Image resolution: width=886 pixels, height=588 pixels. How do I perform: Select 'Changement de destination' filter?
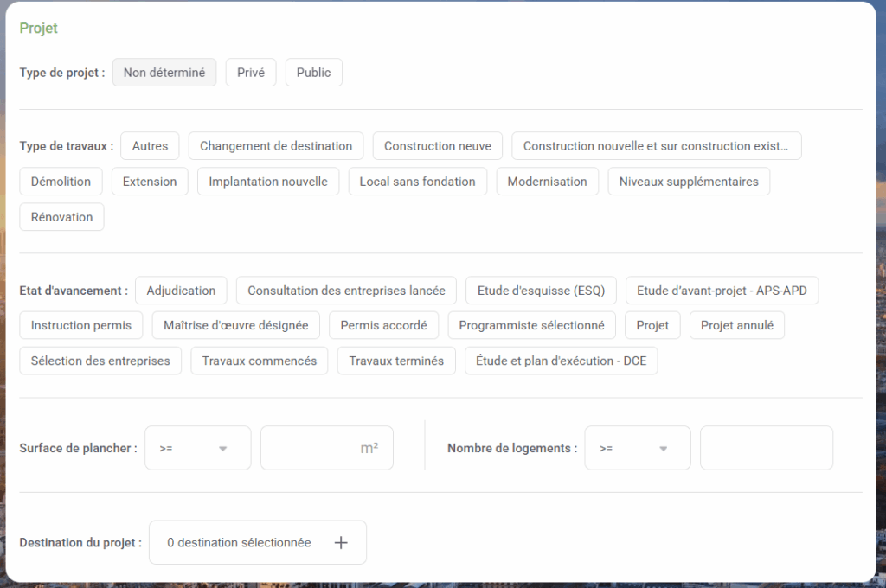tap(276, 146)
